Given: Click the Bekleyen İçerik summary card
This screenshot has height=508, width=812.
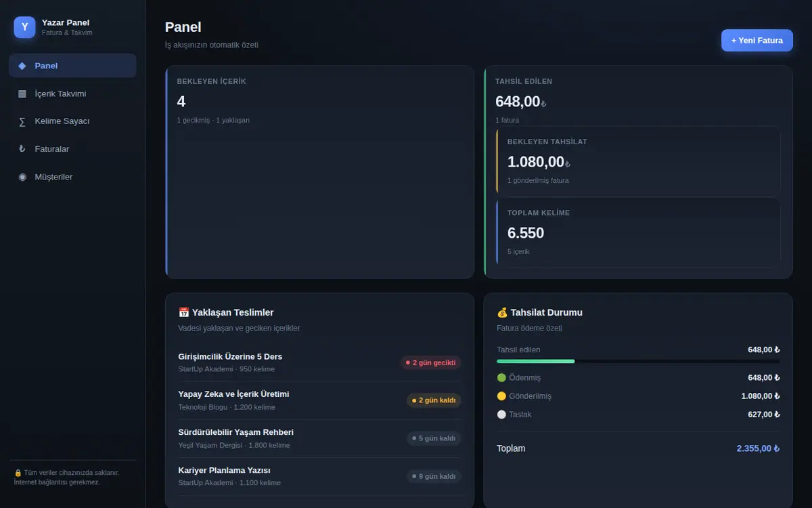Looking at the screenshot, I should (319, 172).
